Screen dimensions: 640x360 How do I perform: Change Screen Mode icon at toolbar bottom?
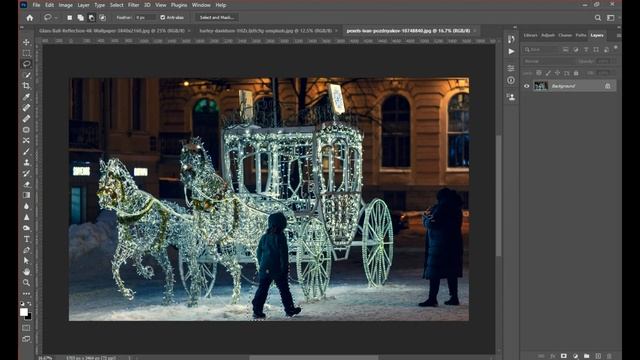click(x=26, y=339)
